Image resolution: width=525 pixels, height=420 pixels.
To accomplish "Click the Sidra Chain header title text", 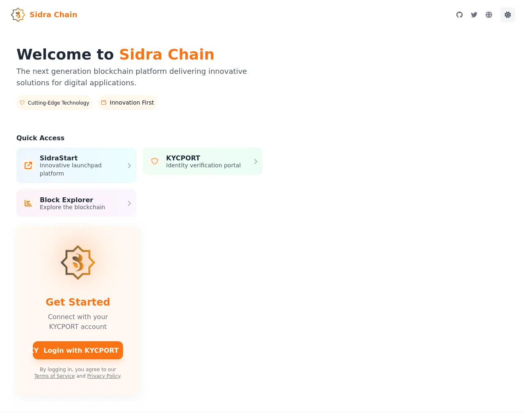I will click(53, 15).
